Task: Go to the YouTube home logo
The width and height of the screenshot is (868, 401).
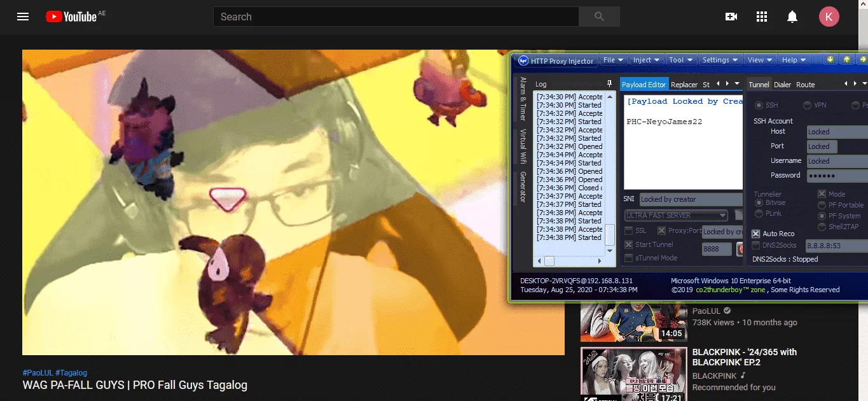Action: coord(71,17)
